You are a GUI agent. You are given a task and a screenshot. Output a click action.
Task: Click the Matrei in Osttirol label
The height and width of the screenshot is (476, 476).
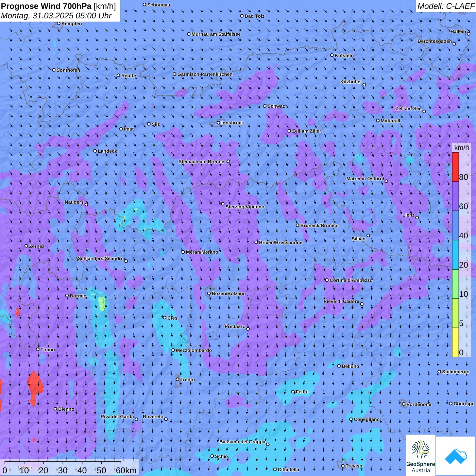pyautogui.click(x=365, y=178)
